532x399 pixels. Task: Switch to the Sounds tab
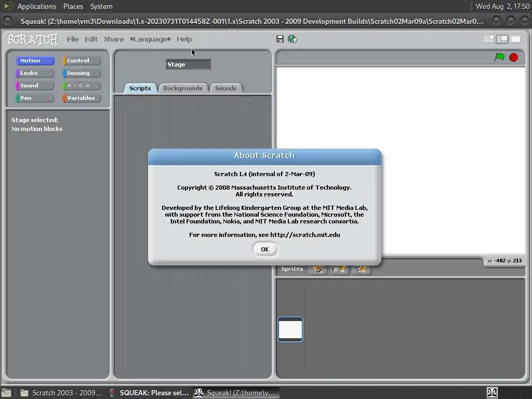[x=225, y=88]
